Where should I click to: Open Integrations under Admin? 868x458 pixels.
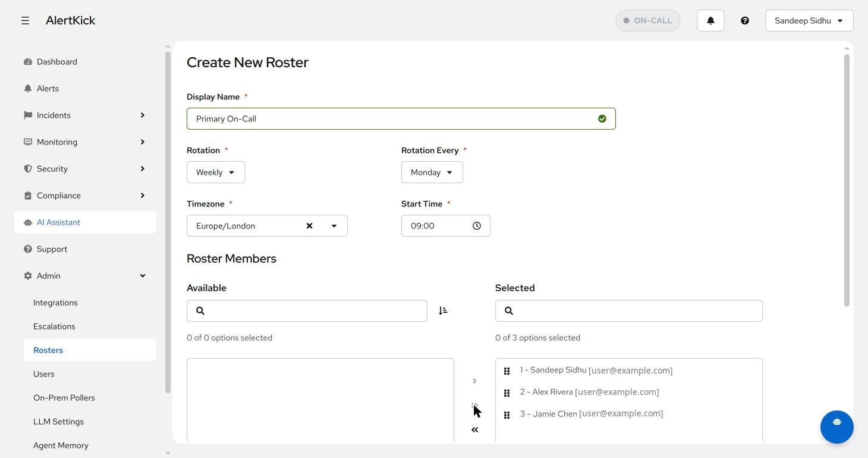55,303
